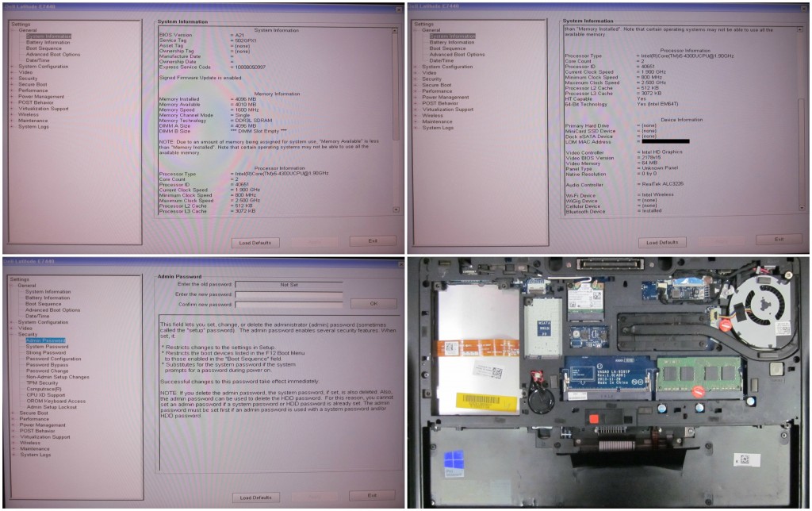812x511 pixels.
Task: Select Battery Information in the Memory Information screen
Action: (48, 43)
